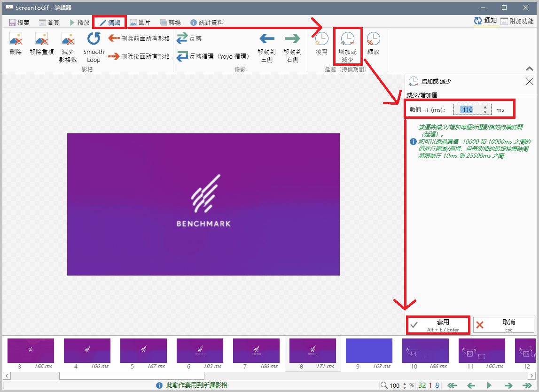Click the 刪除 delete frame icon

tap(16, 39)
